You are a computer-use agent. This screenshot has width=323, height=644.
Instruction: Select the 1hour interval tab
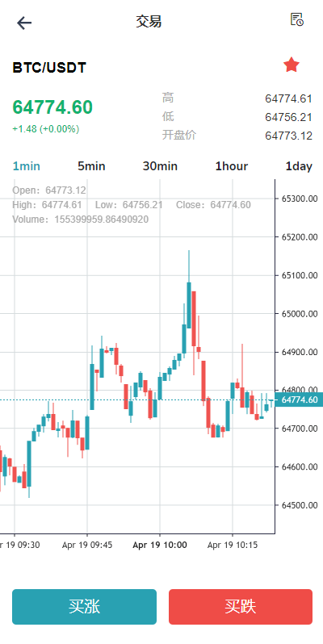(232, 166)
